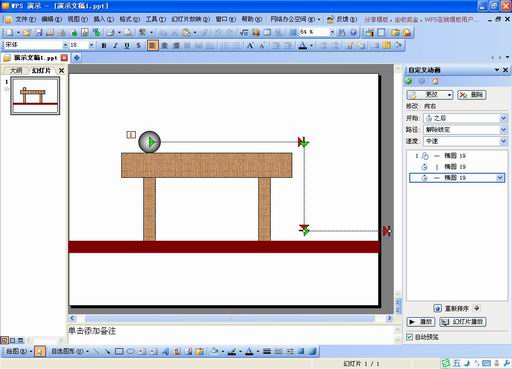Toggle the 自动预览 checkbox
This screenshot has height=369, width=512.
[x=409, y=337]
